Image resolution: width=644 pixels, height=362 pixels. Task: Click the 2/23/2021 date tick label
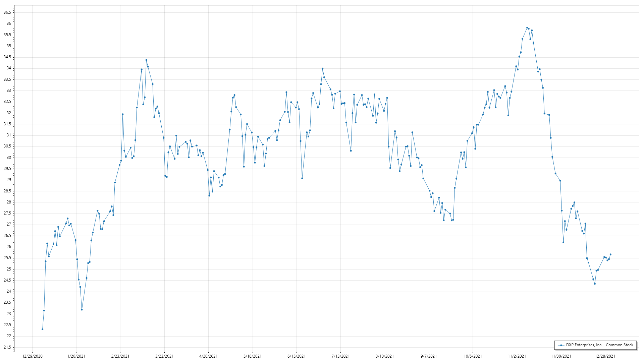(x=120, y=356)
